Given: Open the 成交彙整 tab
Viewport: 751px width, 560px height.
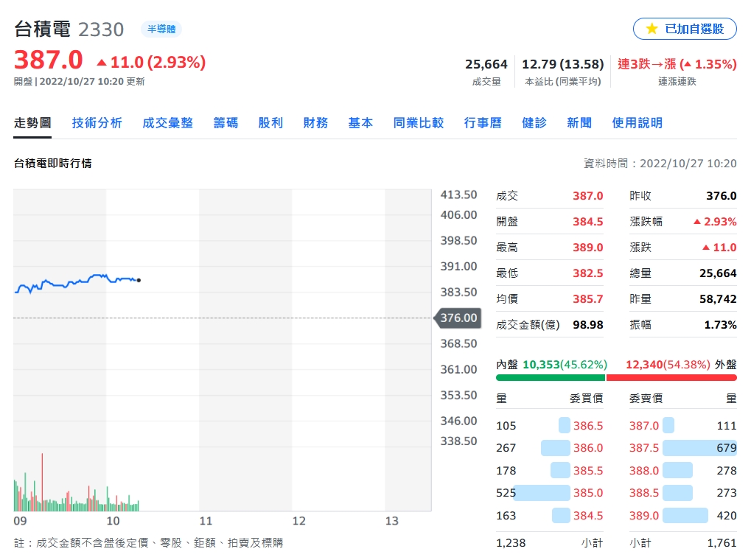Looking at the screenshot, I should (x=167, y=123).
